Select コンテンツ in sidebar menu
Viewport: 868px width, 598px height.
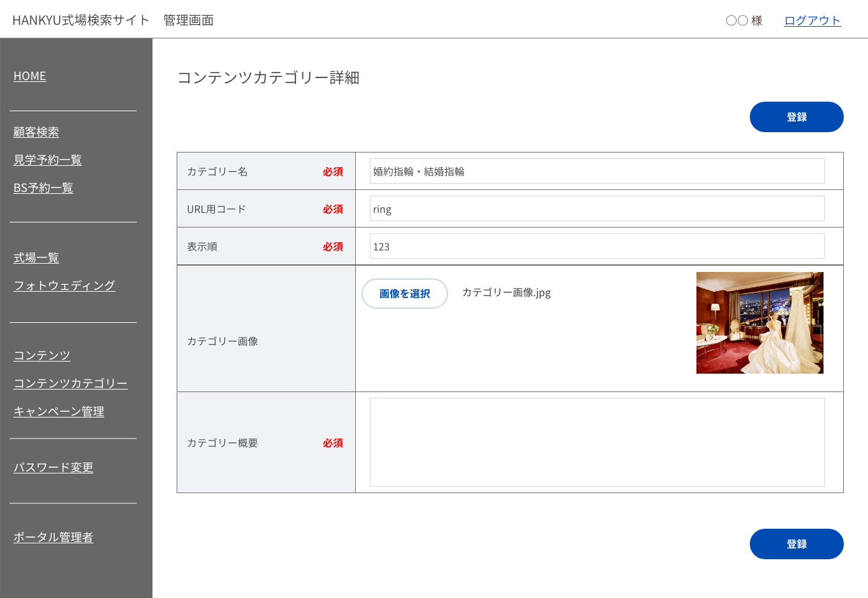(42, 356)
